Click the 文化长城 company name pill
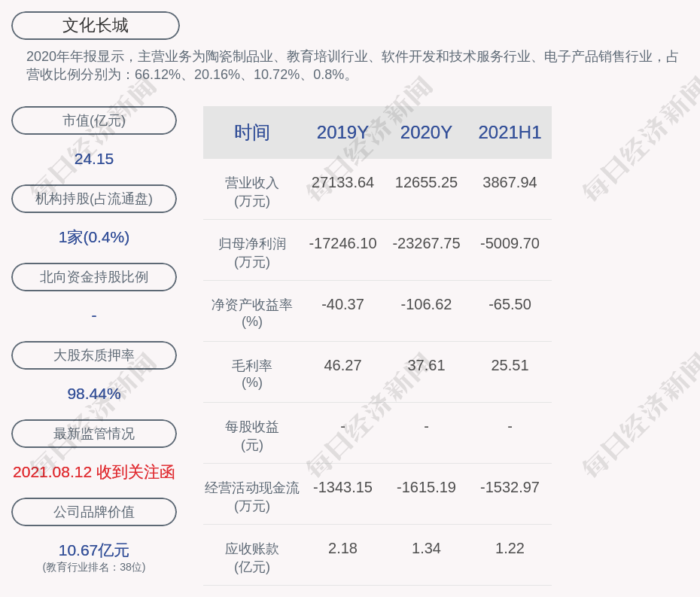This screenshot has width=700, height=597. click(95, 26)
